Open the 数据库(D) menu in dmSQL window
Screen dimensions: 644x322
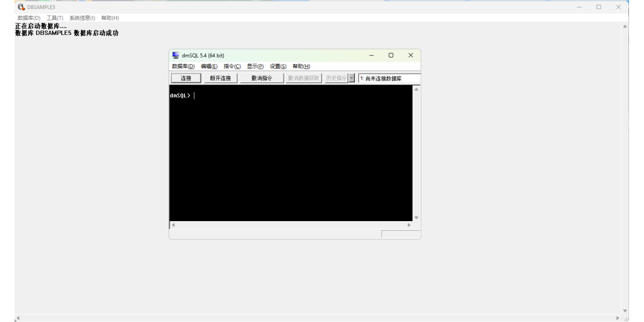[x=183, y=67]
